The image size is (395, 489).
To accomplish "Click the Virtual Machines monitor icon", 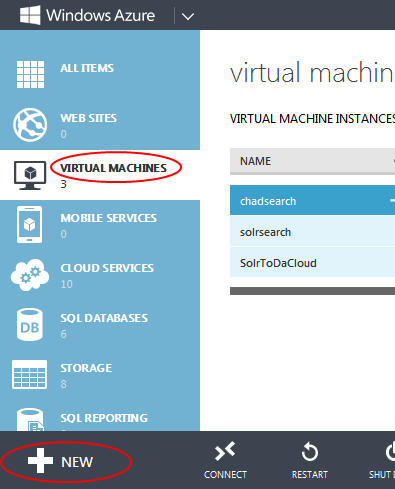I will [30, 175].
